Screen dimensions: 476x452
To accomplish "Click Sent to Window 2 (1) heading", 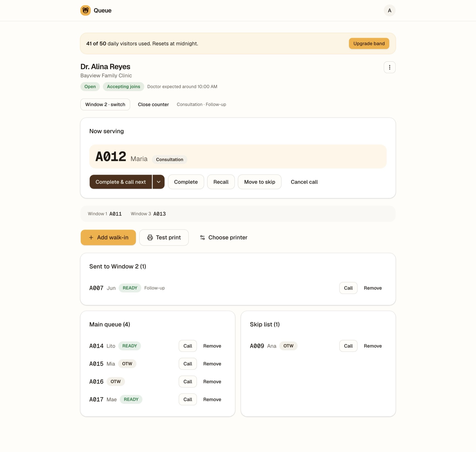I will (118, 266).
